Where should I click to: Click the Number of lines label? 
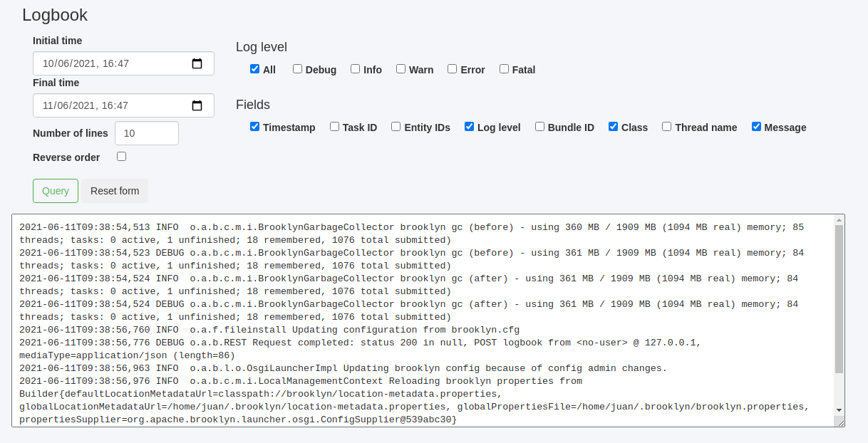coord(71,133)
